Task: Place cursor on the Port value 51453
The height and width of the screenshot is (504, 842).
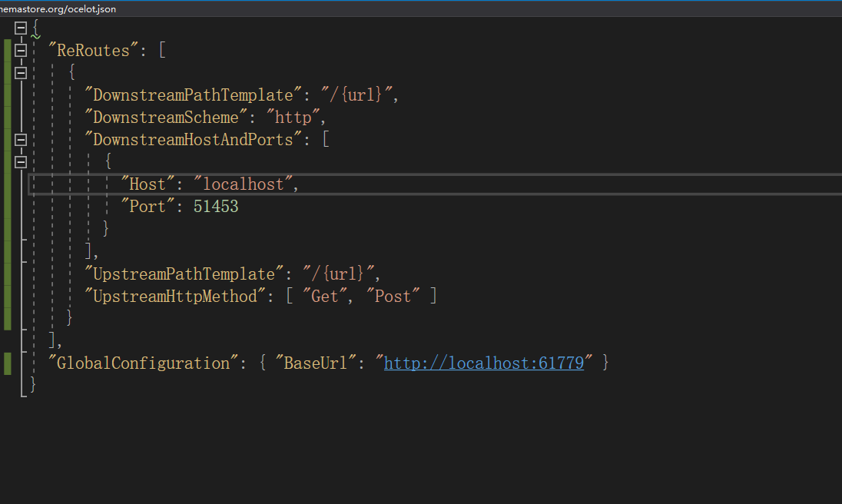Action: click(215, 206)
